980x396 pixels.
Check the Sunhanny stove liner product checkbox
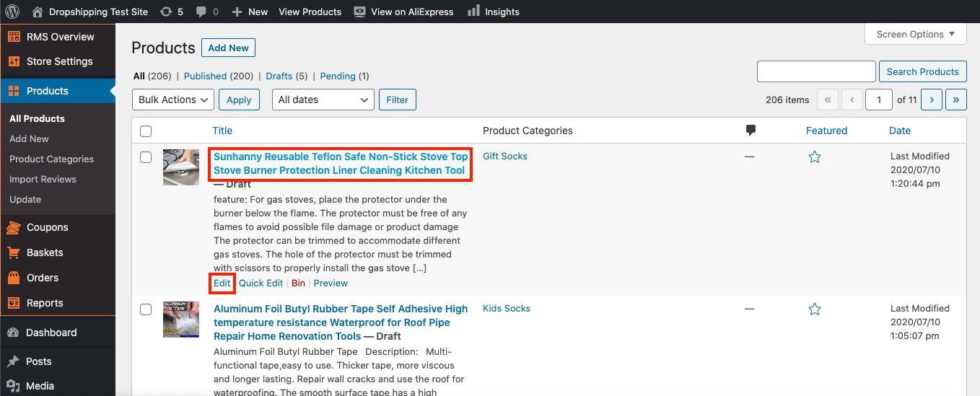click(146, 157)
